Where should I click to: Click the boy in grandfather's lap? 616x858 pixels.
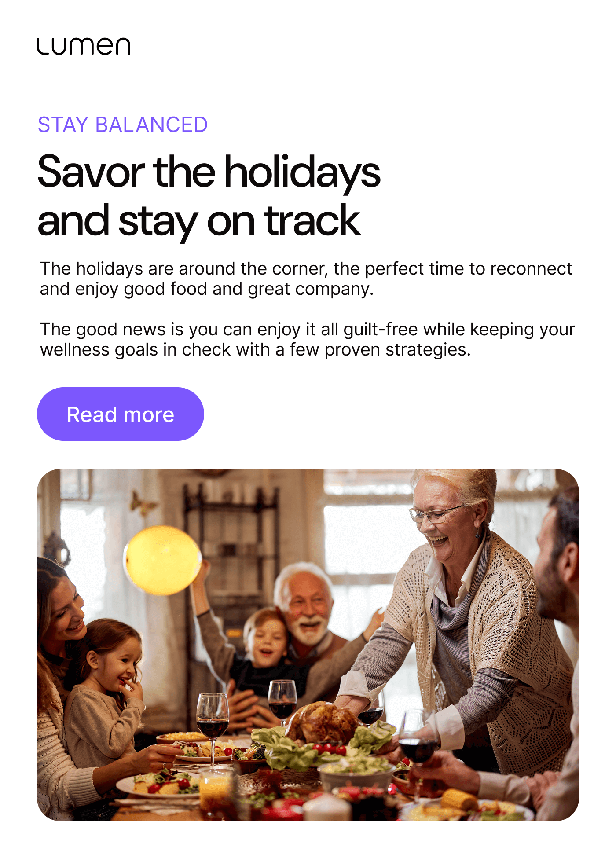[x=264, y=647]
